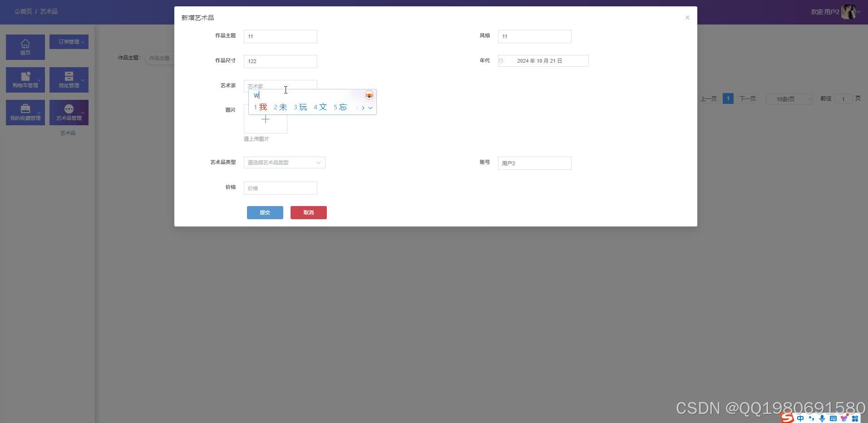868x423 pixels.
Task: Open the IME soft keyboard icon
Action: (833, 418)
